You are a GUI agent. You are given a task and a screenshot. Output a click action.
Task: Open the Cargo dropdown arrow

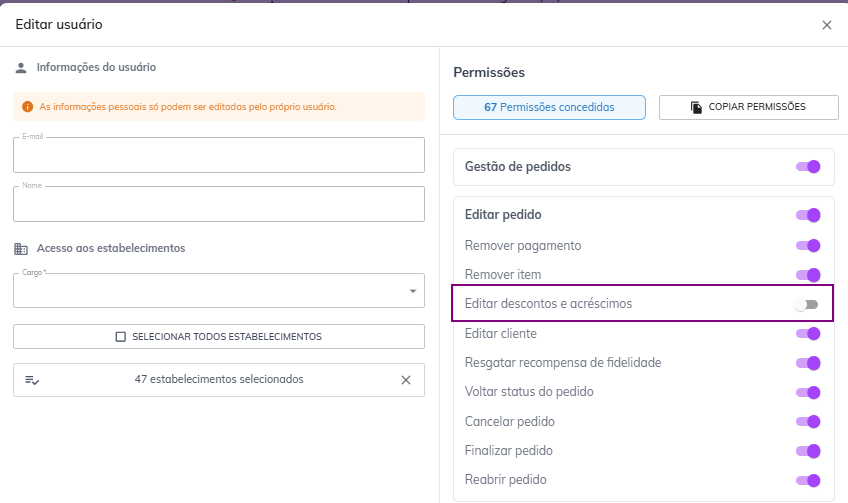[x=412, y=291]
